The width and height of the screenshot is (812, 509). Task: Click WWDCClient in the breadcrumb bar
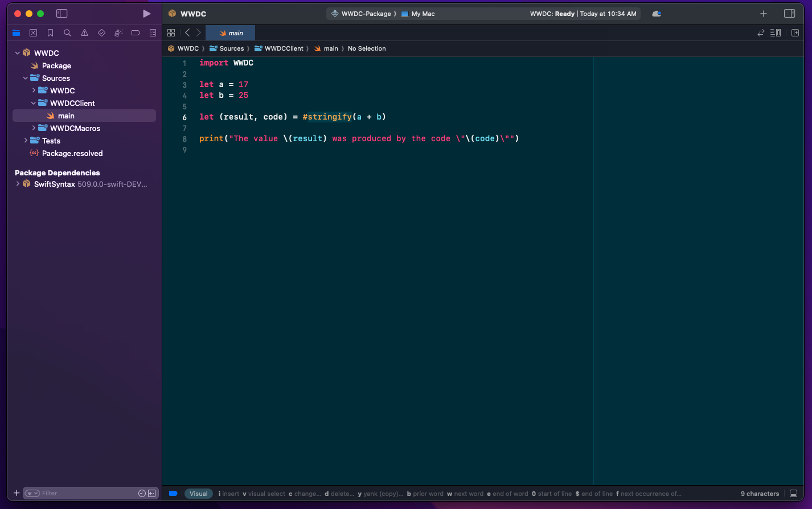tap(279, 48)
